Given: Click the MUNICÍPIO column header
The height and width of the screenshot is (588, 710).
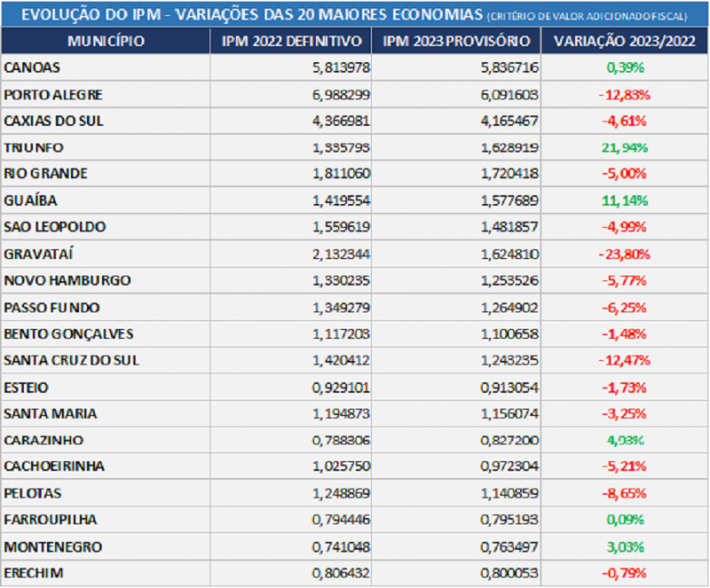Looking at the screenshot, I should [106, 41].
